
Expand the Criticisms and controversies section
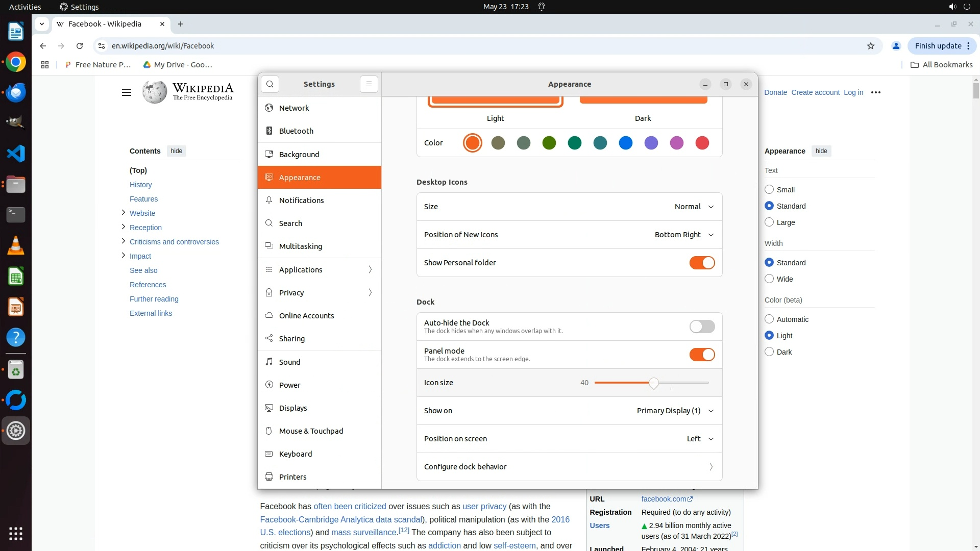pyautogui.click(x=123, y=241)
